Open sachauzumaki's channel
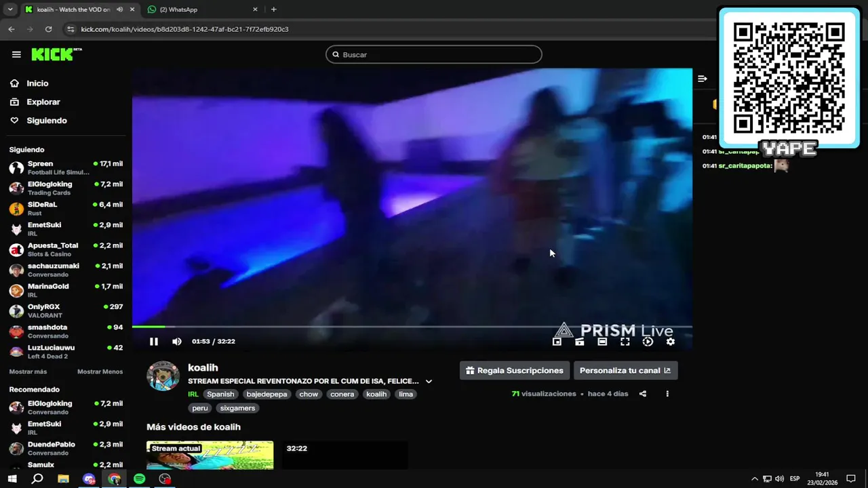Viewport: 868px width, 488px height. 66,270
